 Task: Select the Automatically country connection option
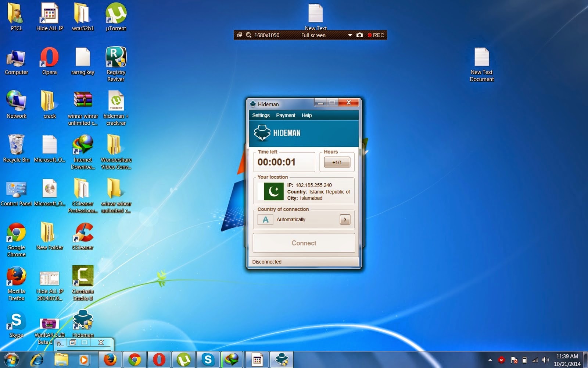[x=291, y=219]
